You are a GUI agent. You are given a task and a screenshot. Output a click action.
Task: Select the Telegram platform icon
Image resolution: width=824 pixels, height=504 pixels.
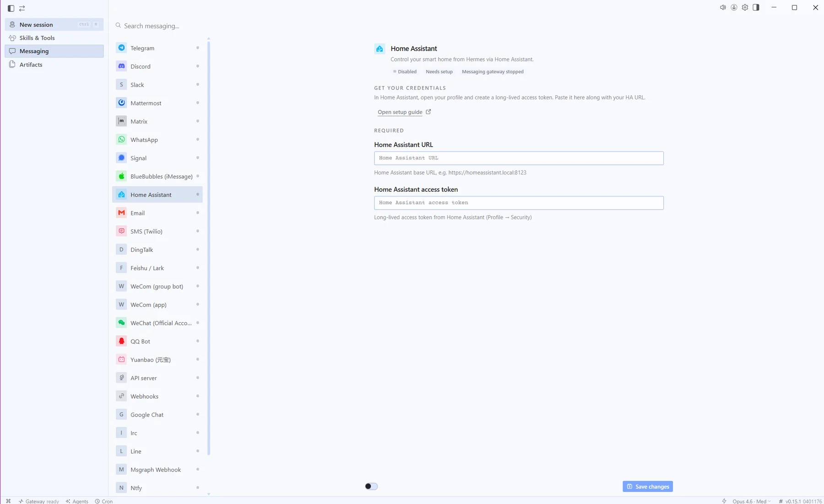pyautogui.click(x=121, y=48)
